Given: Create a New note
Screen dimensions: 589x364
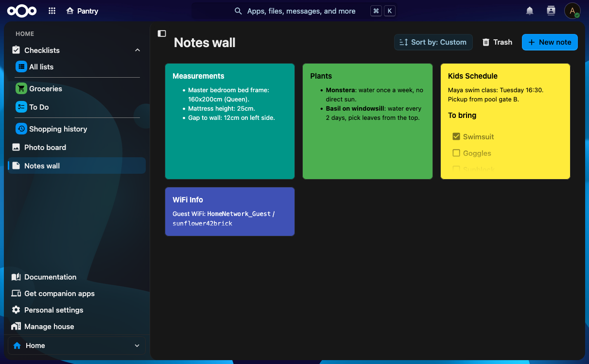Looking at the screenshot, I should click(x=550, y=42).
